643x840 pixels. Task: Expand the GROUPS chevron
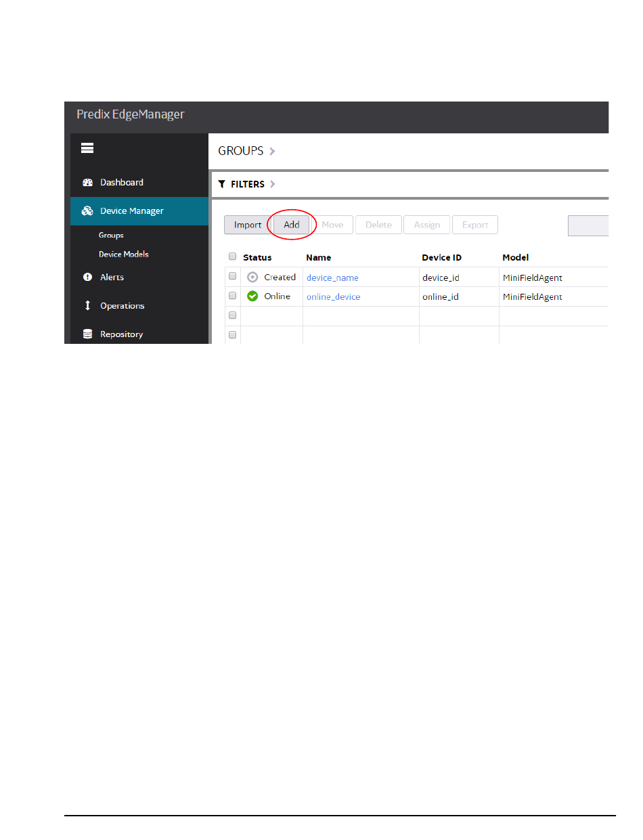click(272, 151)
